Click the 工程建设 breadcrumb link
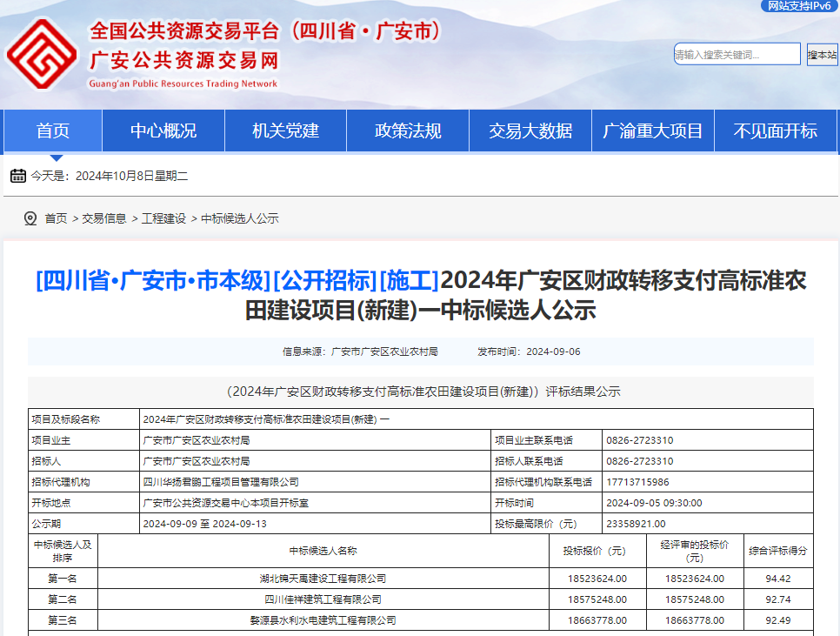840x636 pixels. pos(163,218)
